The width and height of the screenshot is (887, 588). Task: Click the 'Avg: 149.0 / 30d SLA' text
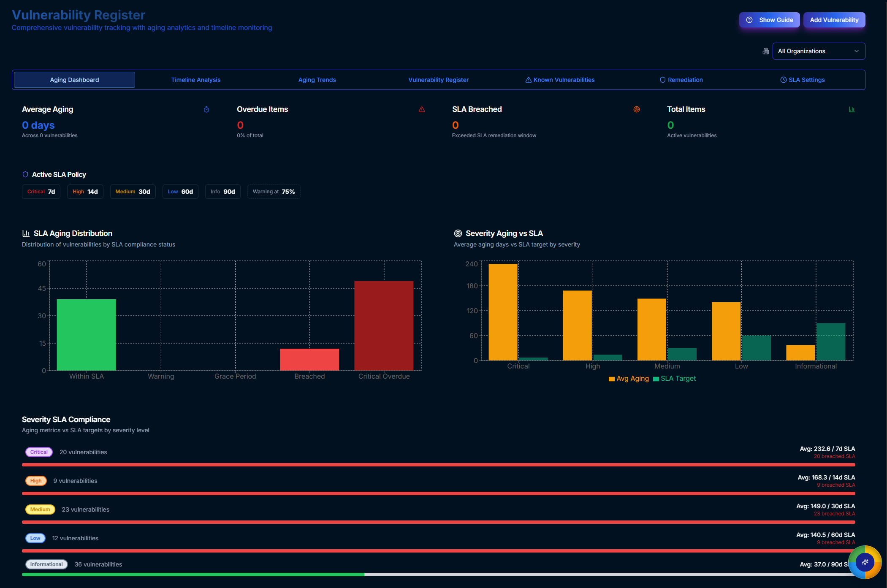click(825, 506)
